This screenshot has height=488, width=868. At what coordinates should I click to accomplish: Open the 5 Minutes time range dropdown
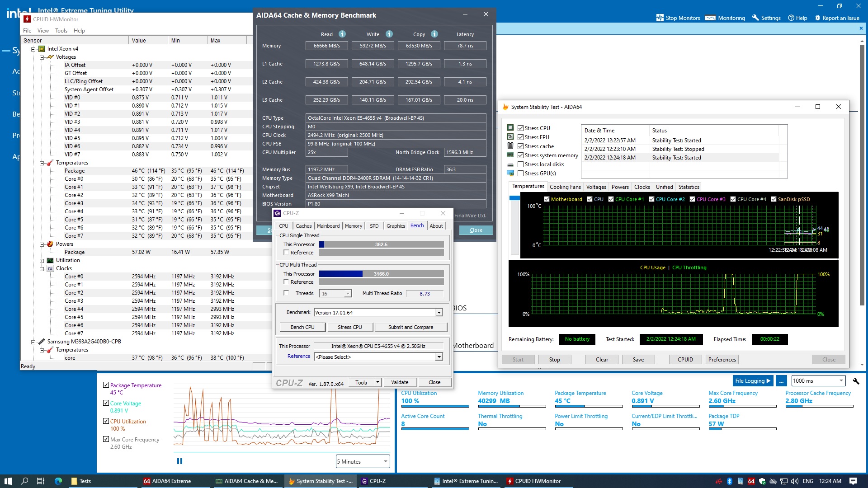click(x=363, y=461)
